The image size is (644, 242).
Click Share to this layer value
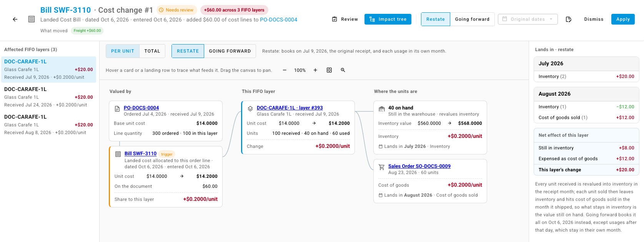(x=200, y=199)
